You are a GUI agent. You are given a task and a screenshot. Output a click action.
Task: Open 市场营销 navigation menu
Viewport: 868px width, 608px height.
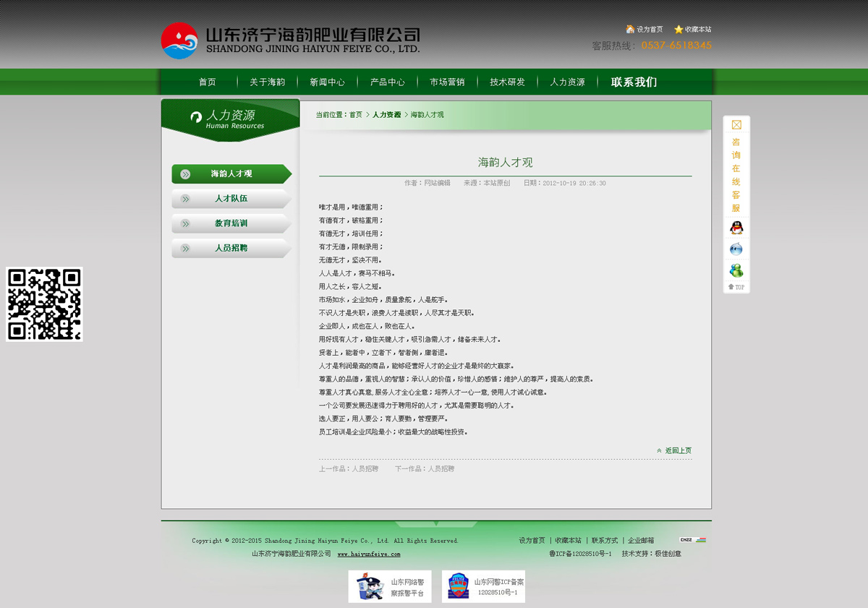tap(447, 82)
